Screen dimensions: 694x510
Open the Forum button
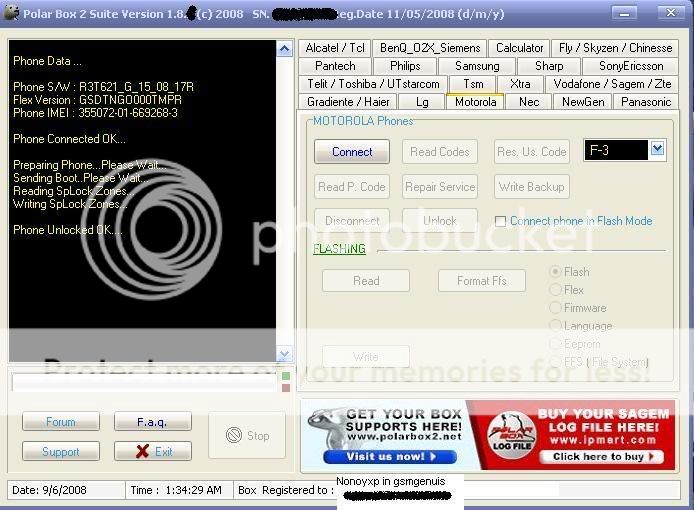[x=61, y=421]
